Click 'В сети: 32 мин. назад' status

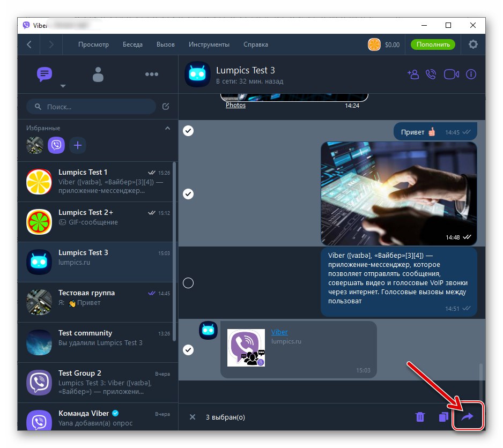coord(249,81)
